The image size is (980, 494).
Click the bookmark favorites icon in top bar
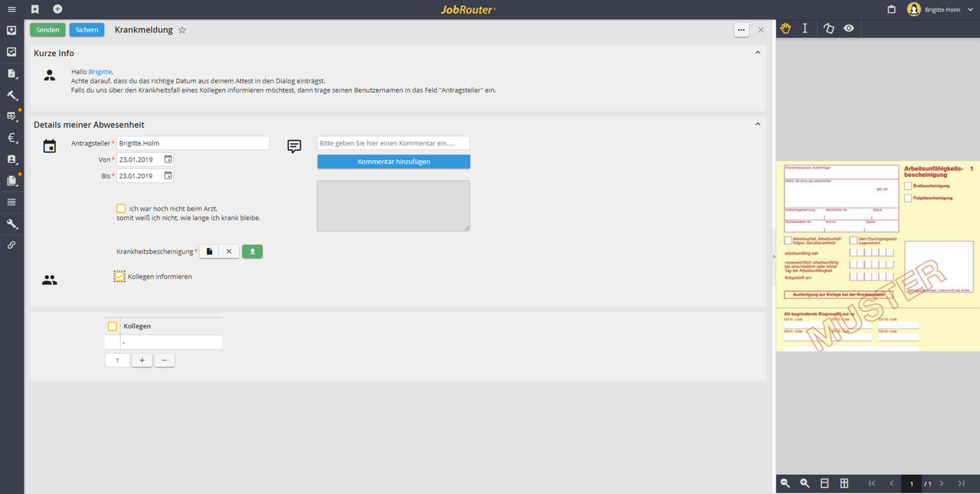pos(35,9)
